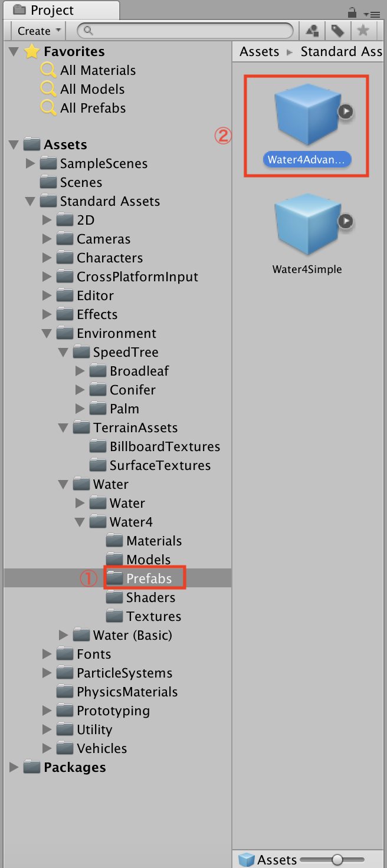The height and width of the screenshot is (868, 387).
Task: Select the All Materials favorite search
Action: (x=97, y=70)
